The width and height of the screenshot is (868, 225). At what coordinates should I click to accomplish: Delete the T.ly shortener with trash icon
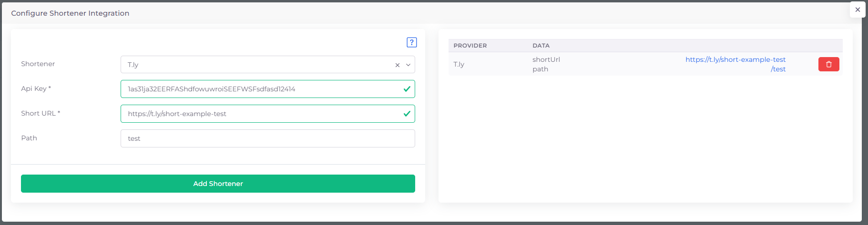coord(828,64)
